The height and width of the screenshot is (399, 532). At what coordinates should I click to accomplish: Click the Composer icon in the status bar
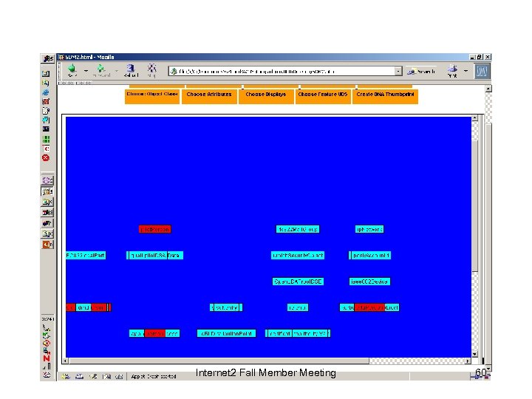pos(93,376)
